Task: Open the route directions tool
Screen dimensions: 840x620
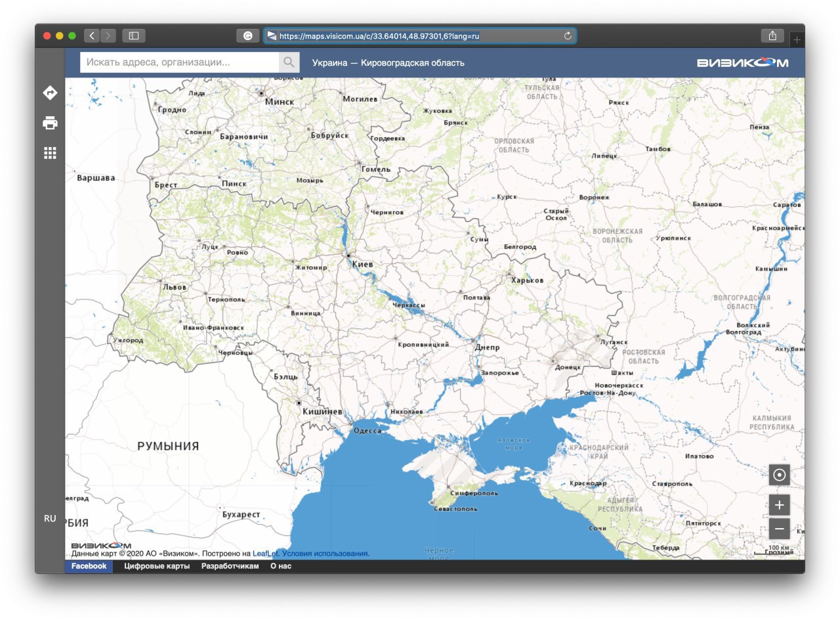Action: point(50,93)
